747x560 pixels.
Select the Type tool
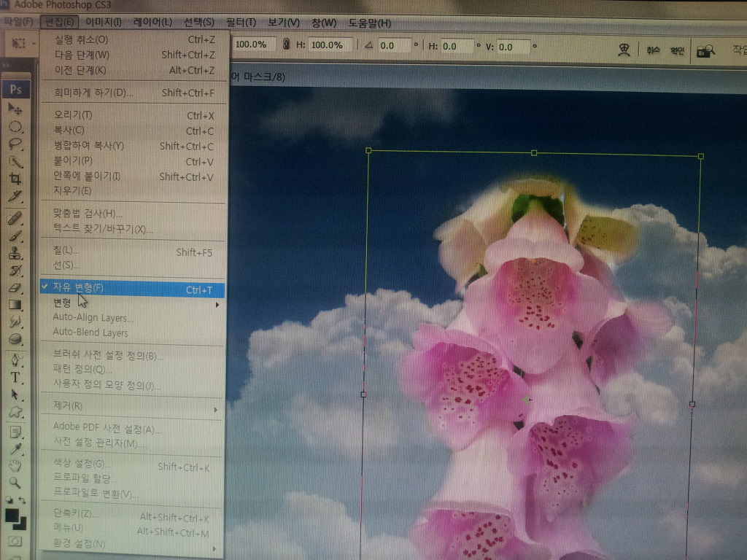pyautogui.click(x=15, y=377)
